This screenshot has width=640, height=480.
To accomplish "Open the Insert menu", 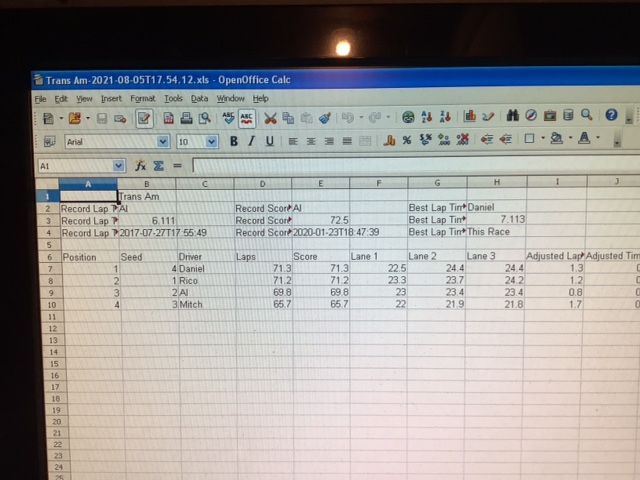I will pos(111,98).
